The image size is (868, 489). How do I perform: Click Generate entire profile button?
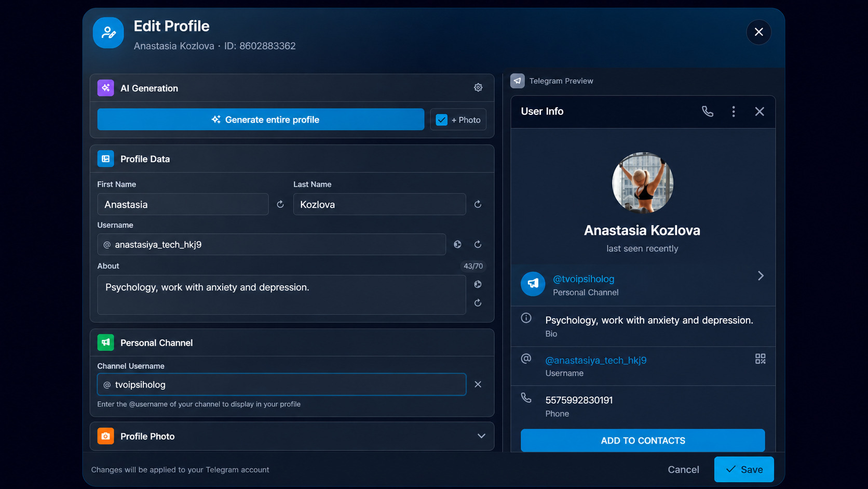point(261,120)
